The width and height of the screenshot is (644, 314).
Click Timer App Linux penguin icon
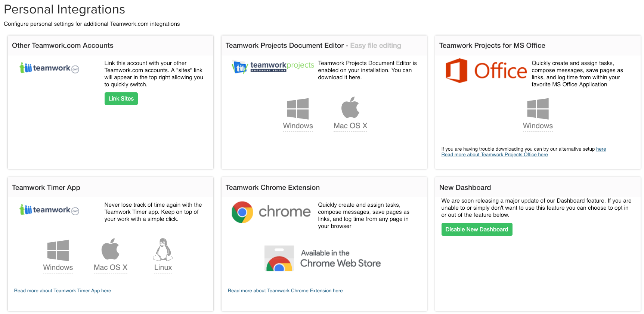coord(163,250)
